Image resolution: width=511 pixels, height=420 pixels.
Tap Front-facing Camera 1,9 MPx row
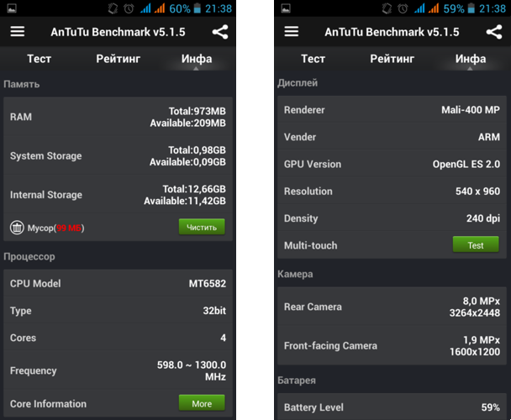(392, 346)
